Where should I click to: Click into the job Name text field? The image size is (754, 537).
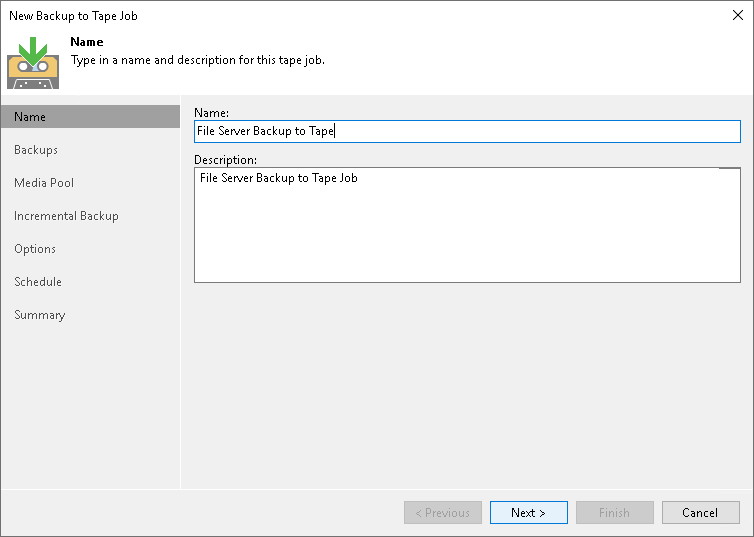466,131
